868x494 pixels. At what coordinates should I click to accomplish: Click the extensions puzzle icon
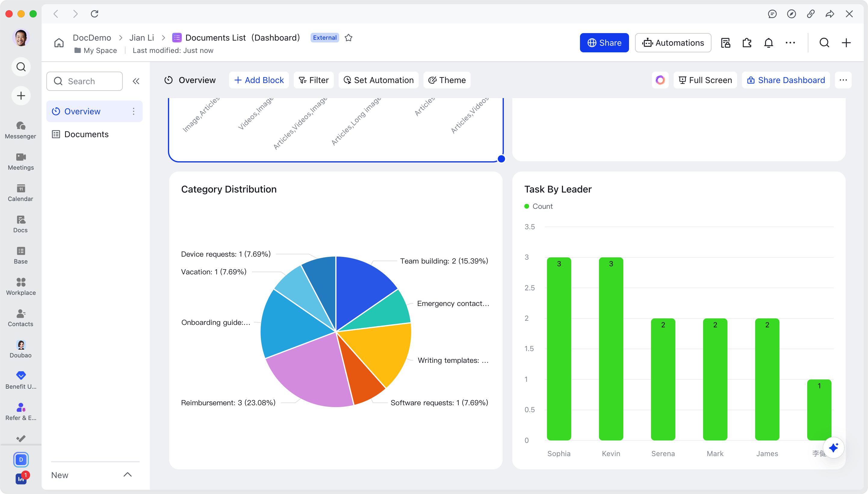pos(747,43)
